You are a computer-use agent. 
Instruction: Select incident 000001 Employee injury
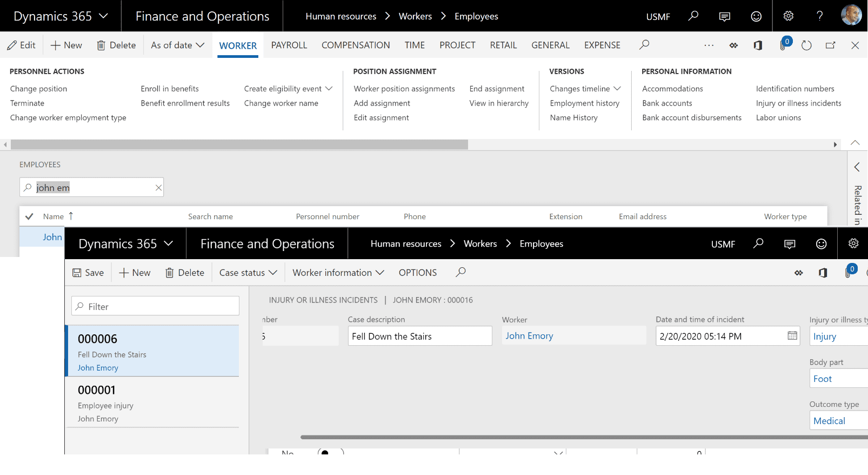pyautogui.click(x=152, y=403)
